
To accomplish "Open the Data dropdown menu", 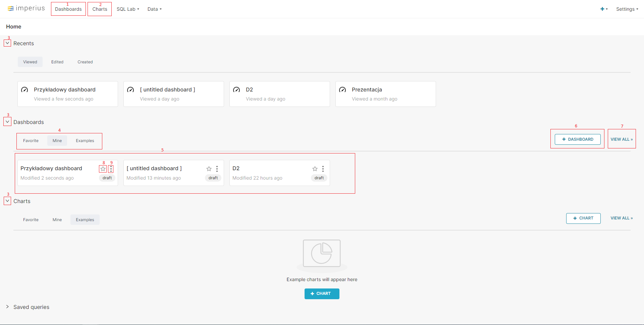I will [154, 9].
